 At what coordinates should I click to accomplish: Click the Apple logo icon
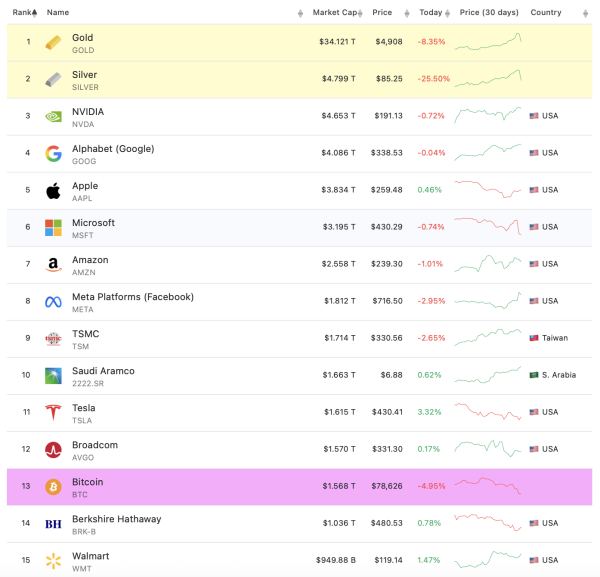click(x=54, y=190)
